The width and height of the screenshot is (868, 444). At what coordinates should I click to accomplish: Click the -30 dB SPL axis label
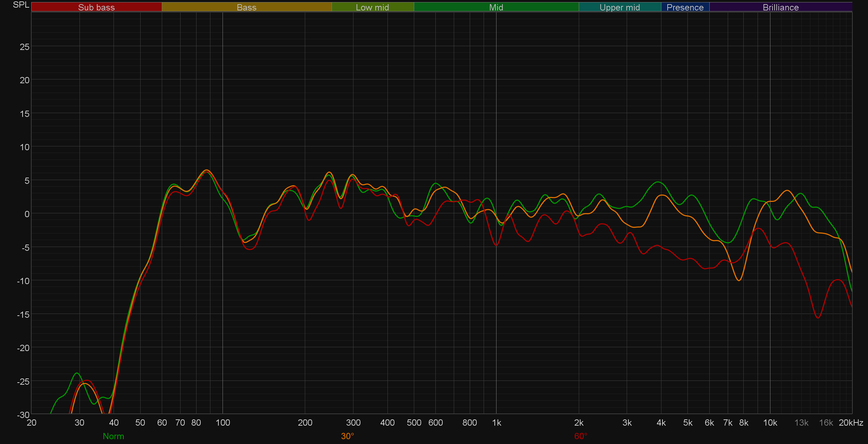coord(23,415)
